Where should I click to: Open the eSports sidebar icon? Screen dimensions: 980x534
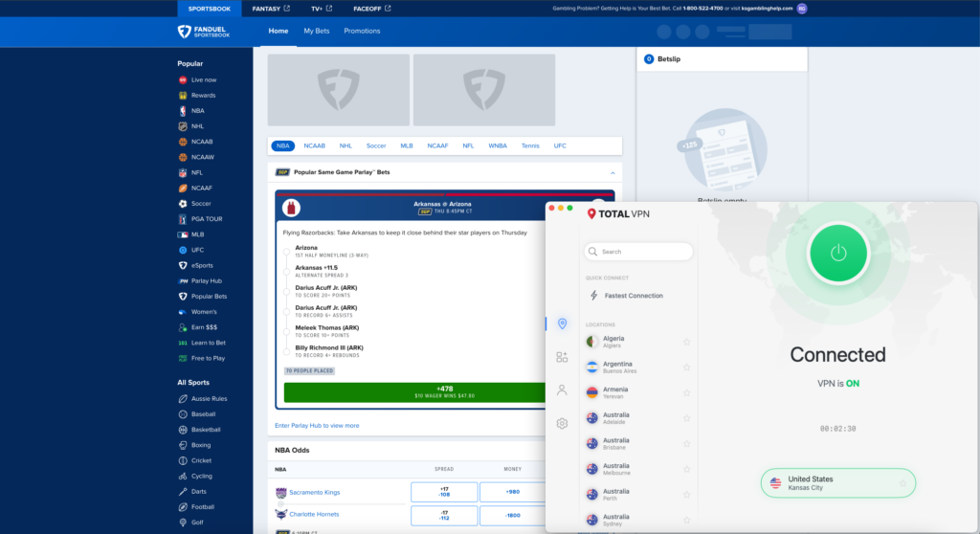tap(183, 266)
